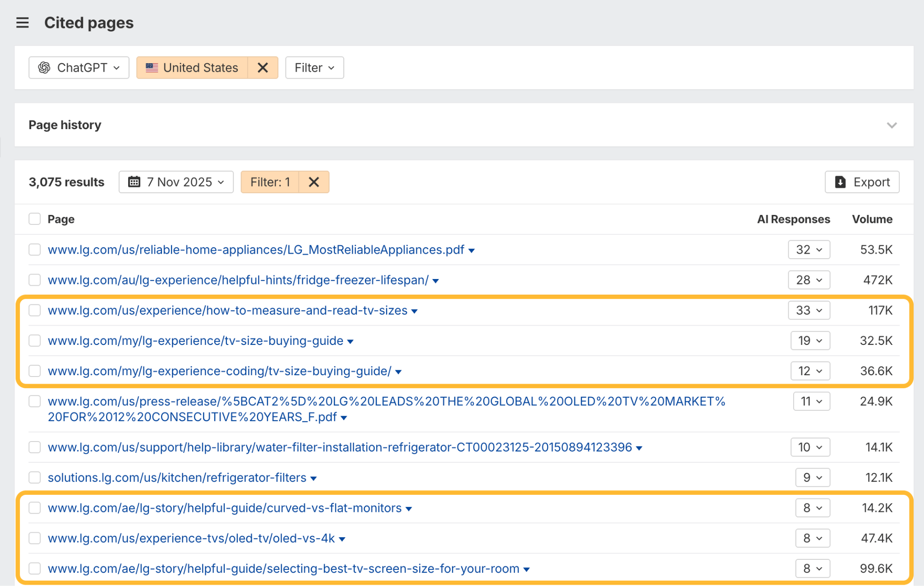Click the calendar icon in the date selector
The width and height of the screenshot is (924, 586).
[x=134, y=182]
